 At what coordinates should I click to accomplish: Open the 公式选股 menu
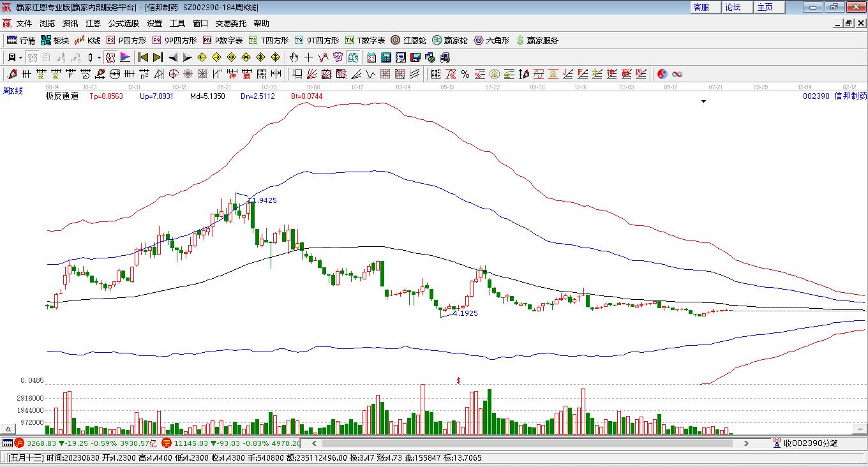pyautogui.click(x=123, y=24)
